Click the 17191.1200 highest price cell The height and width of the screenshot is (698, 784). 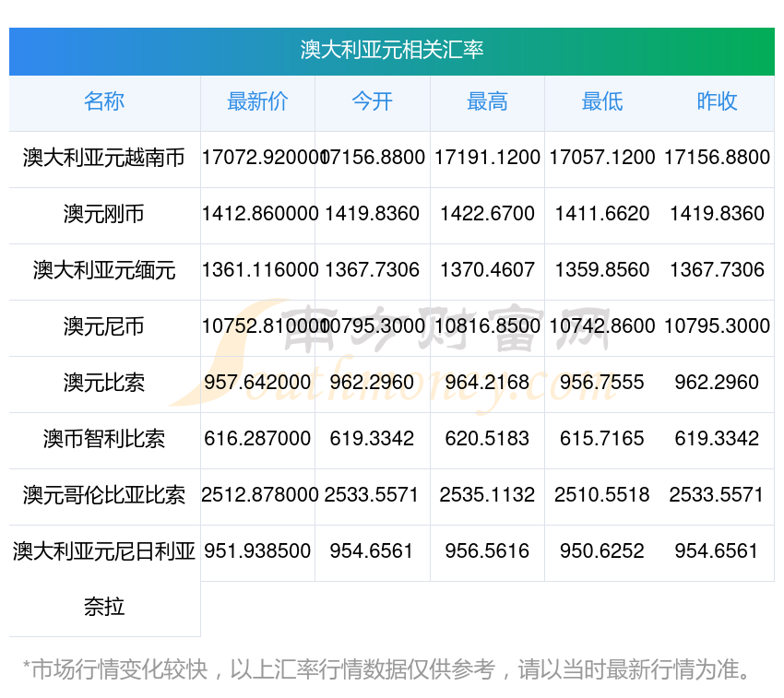click(487, 158)
